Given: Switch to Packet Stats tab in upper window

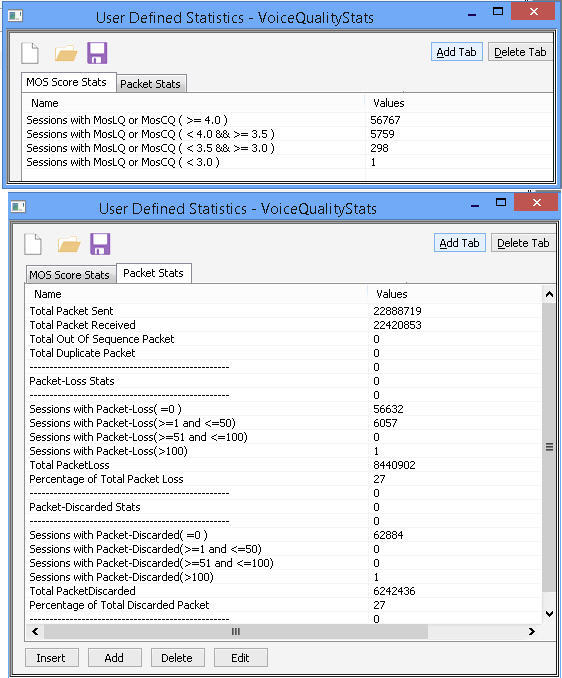Looking at the screenshot, I should [150, 84].
